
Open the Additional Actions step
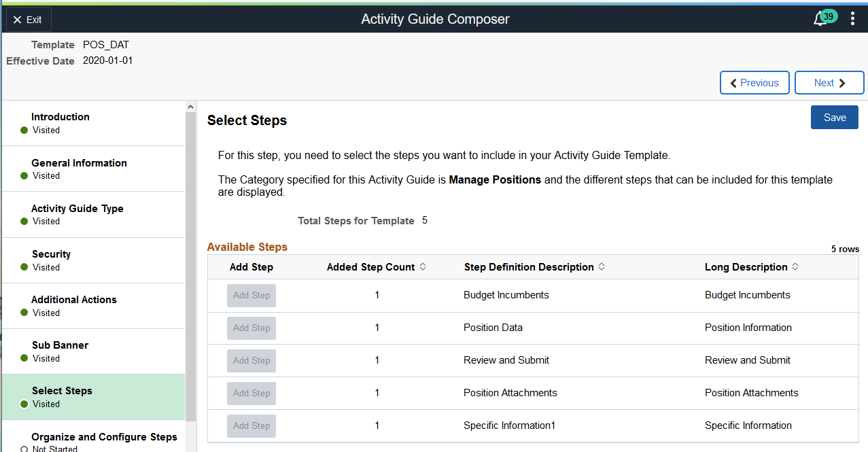(93, 306)
